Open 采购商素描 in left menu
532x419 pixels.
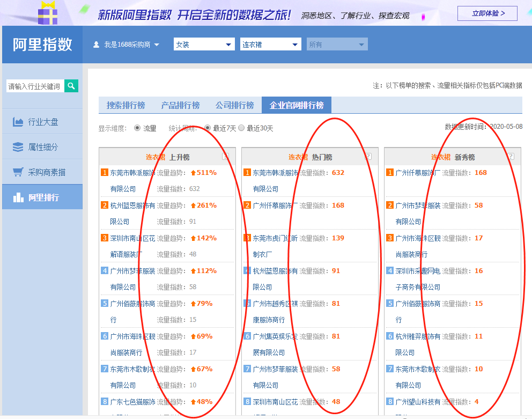42,172
